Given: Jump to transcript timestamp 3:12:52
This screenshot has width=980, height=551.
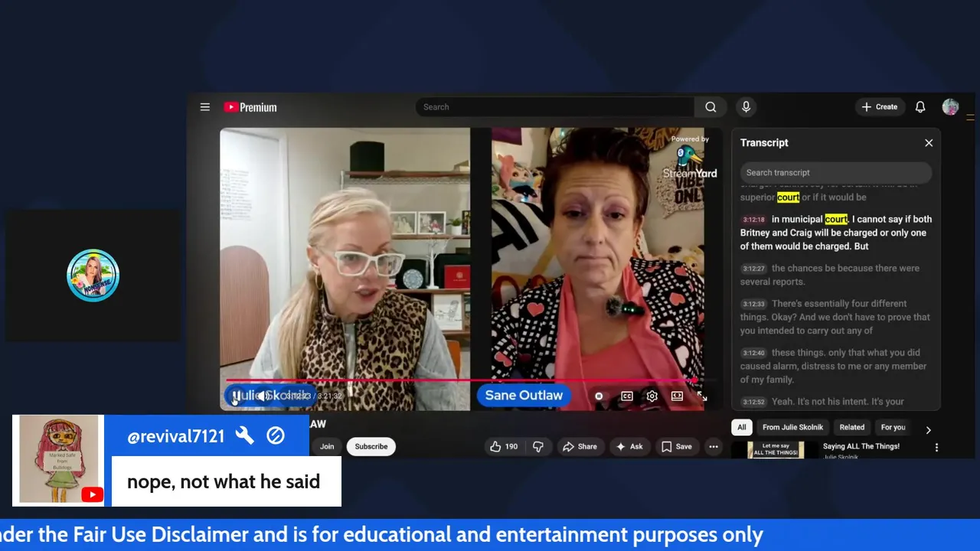Looking at the screenshot, I should click(753, 402).
